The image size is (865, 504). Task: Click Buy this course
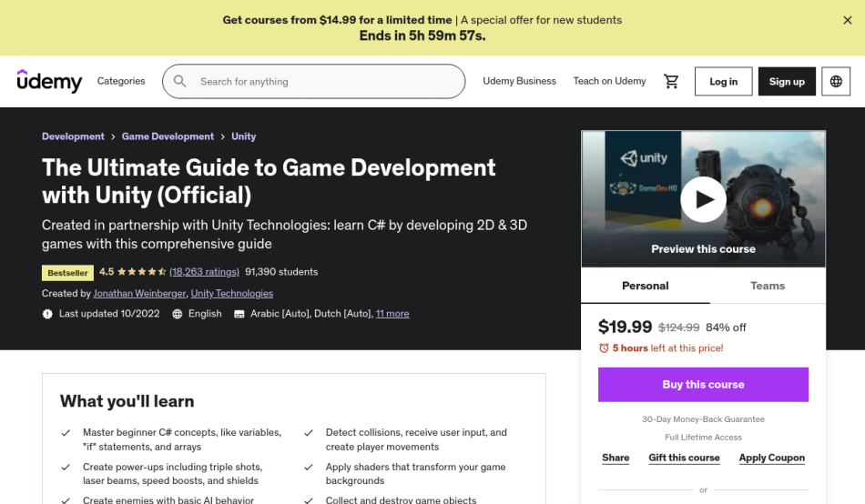(703, 384)
